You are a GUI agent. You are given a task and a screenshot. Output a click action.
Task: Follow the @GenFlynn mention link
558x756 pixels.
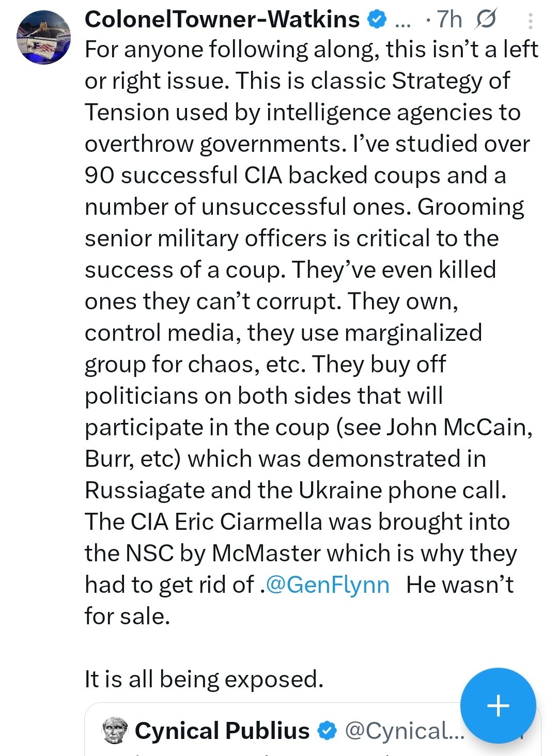328,585
